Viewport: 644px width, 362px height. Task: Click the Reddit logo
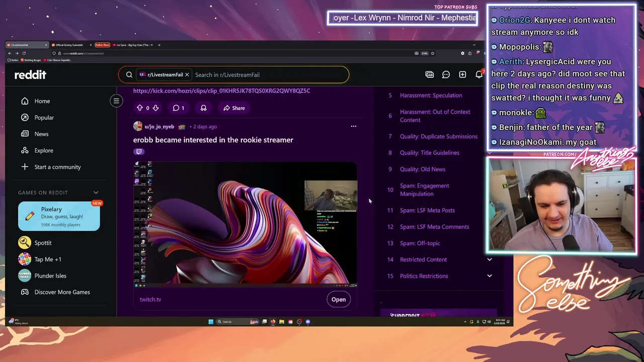[x=30, y=74]
